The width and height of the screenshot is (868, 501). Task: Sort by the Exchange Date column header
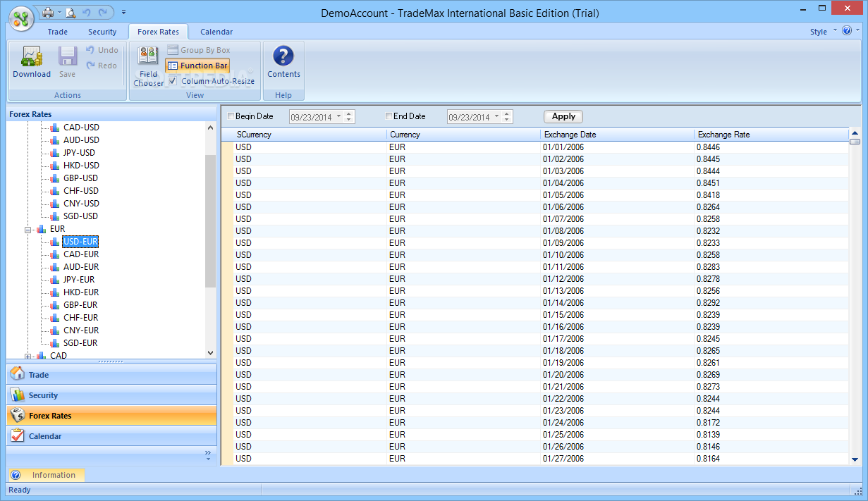(617, 135)
